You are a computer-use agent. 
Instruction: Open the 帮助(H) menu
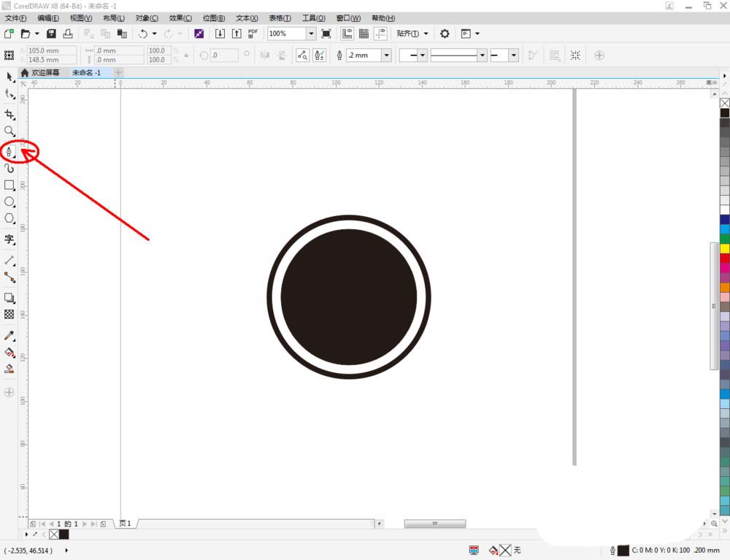coord(383,18)
